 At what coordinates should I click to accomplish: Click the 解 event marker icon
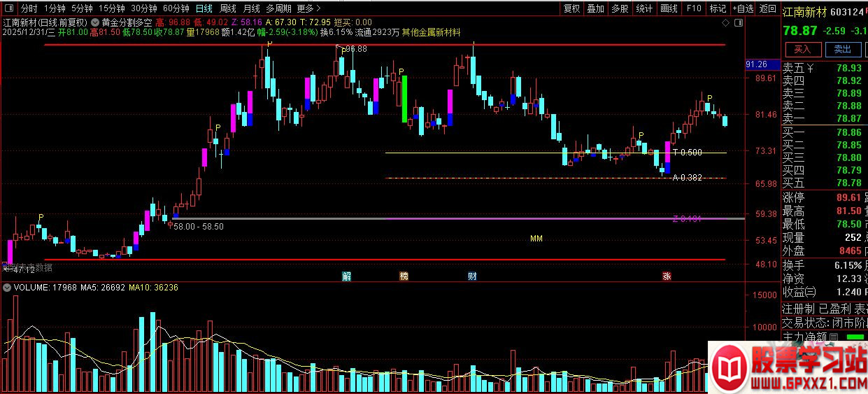pos(346,276)
